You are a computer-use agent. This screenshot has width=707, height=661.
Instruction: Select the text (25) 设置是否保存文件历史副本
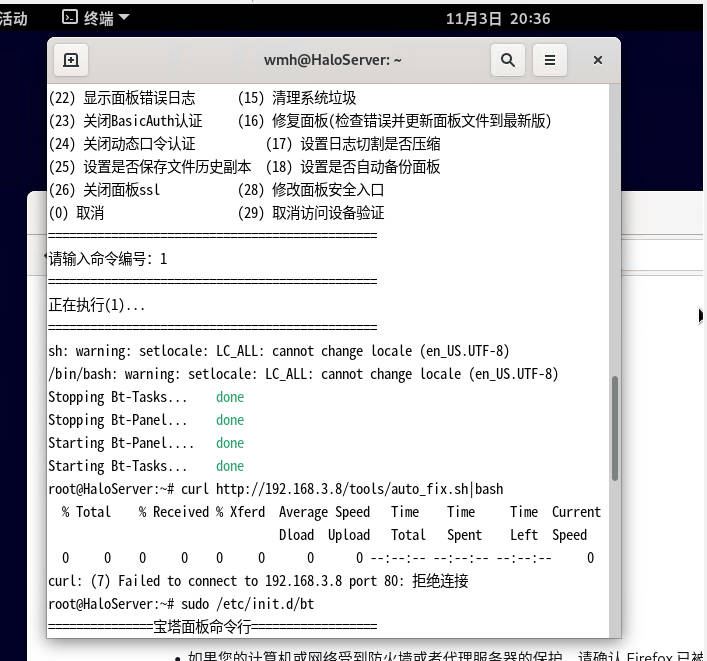(x=150, y=167)
